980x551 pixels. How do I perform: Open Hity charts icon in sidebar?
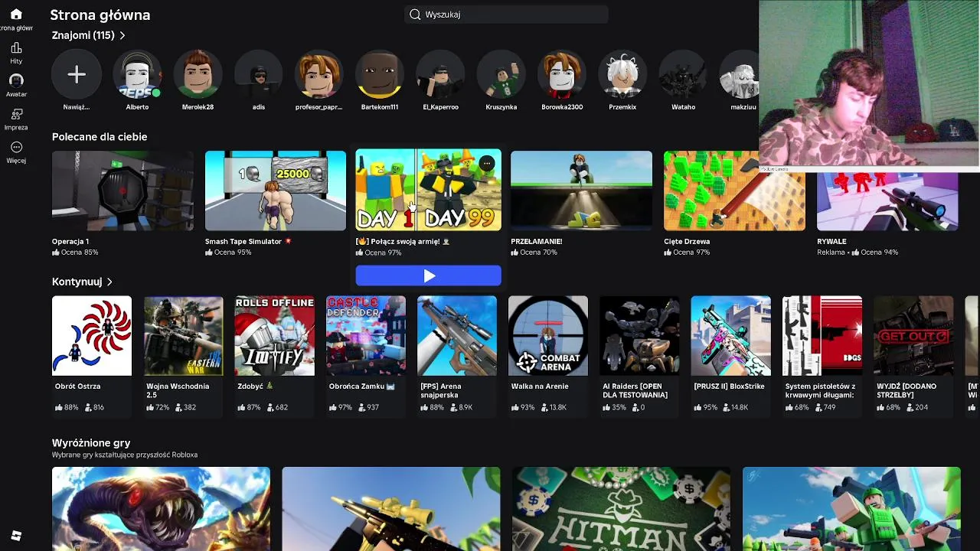click(16, 47)
